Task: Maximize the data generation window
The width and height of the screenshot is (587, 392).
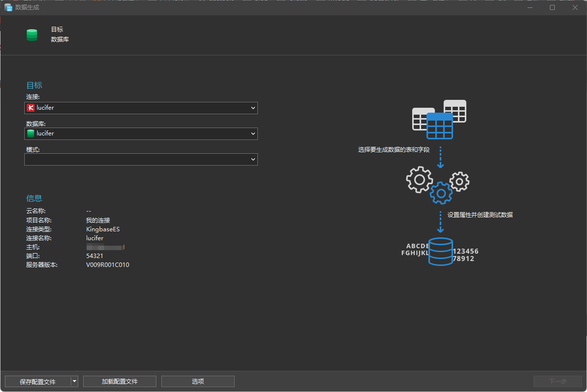Action: click(552, 7)
